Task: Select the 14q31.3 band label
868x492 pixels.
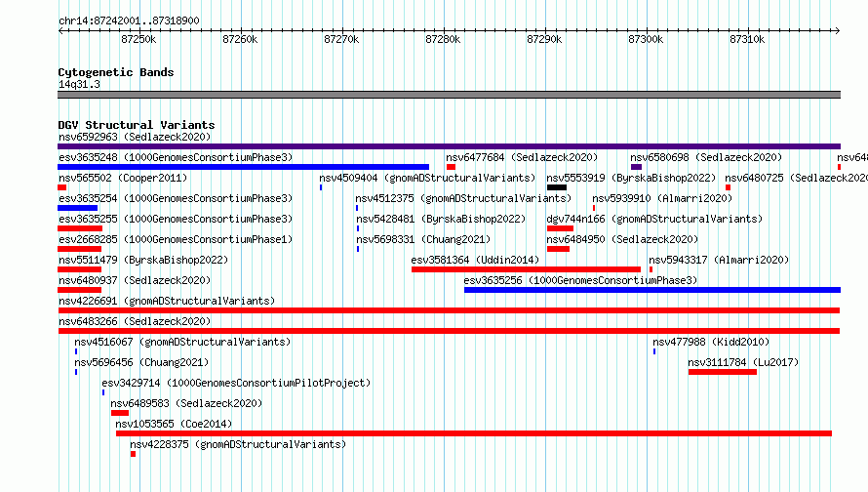Action: coord(79,84)
